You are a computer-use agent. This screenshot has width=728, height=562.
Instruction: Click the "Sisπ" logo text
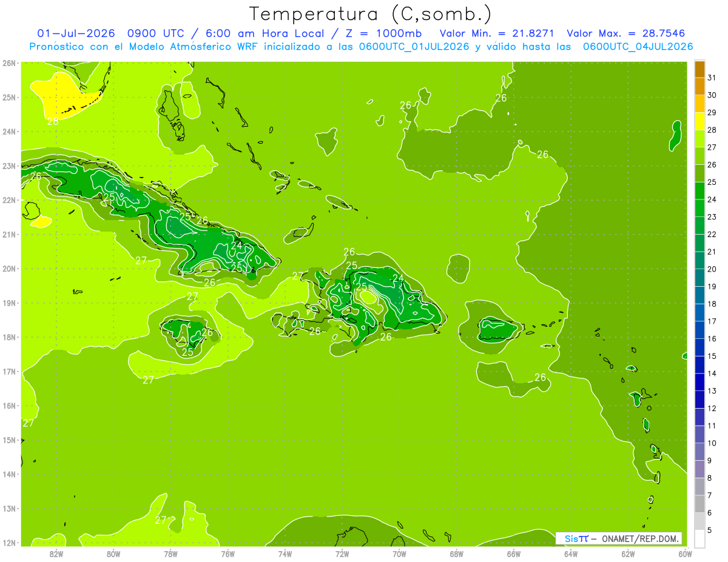(x=576, y=538)
